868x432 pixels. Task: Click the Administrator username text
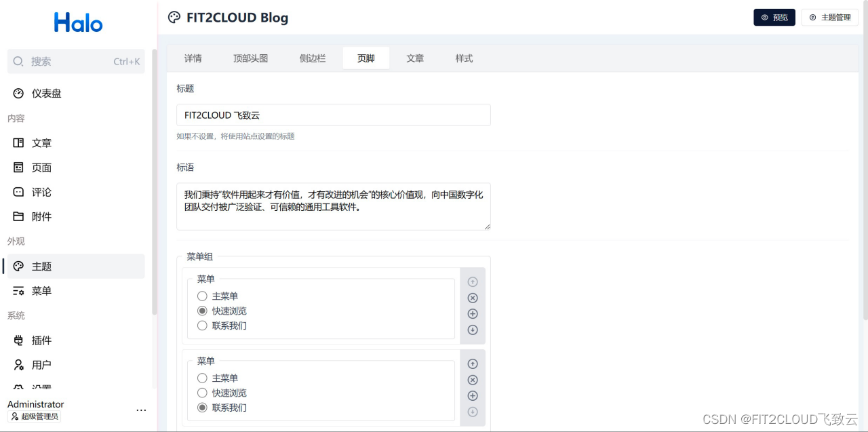(36, 404)
